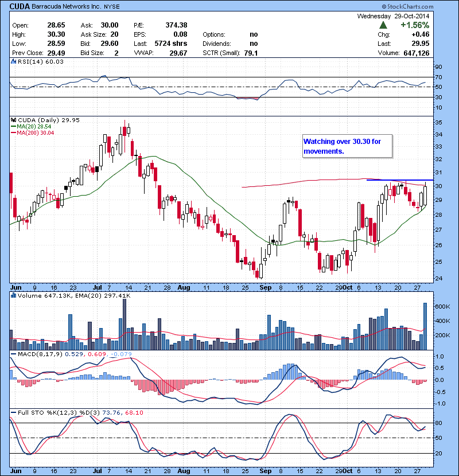Click the VWAP value 29.67

coord(178,53)
